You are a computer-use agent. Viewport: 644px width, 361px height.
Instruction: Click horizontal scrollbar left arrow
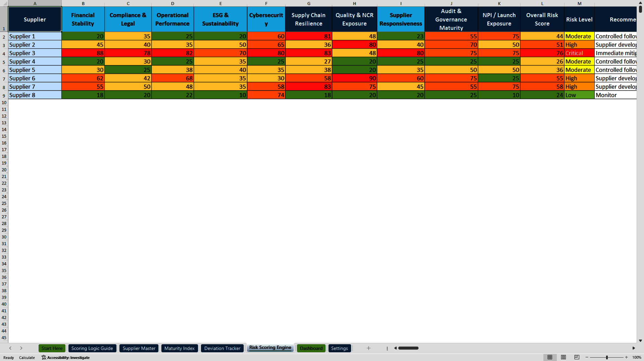tap(395, 348)
